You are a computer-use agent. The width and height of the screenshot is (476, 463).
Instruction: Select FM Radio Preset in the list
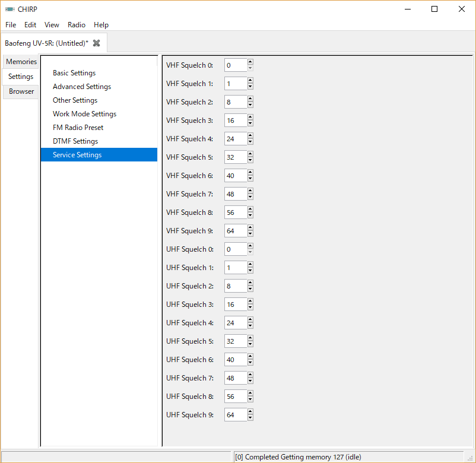click(x=99, y=128)
